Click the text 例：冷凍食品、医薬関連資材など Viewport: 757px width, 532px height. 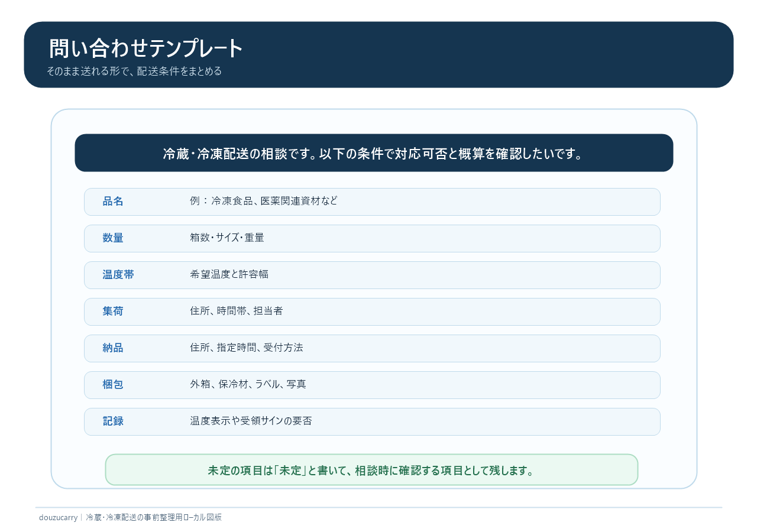(x=264, y=201)
